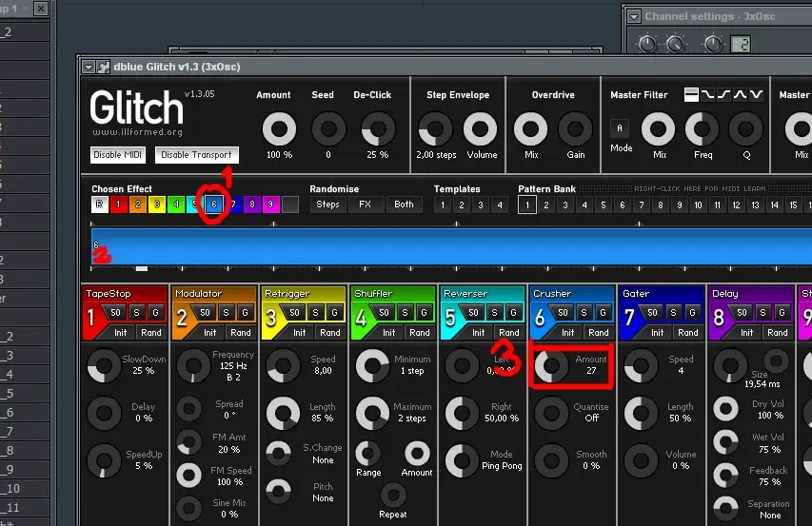812x526 pixels.
Task: Select Pattern Bank slot 2
Action: point(546,205)
